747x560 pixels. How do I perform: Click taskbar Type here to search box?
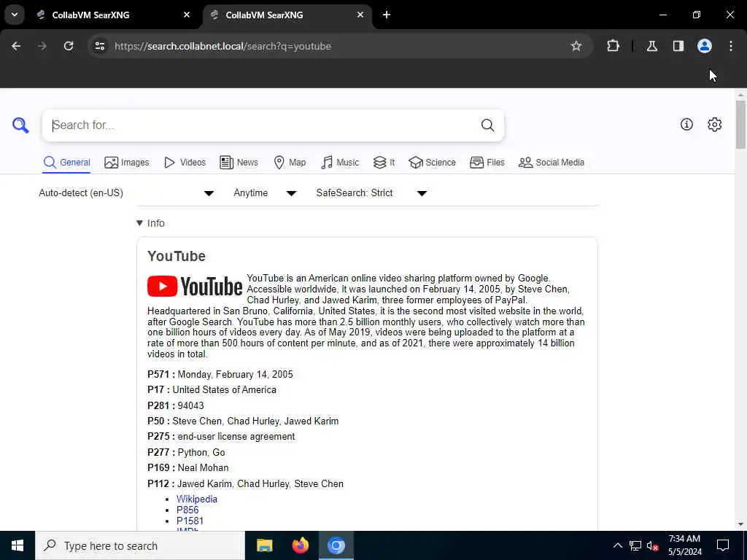click(140, 545)
